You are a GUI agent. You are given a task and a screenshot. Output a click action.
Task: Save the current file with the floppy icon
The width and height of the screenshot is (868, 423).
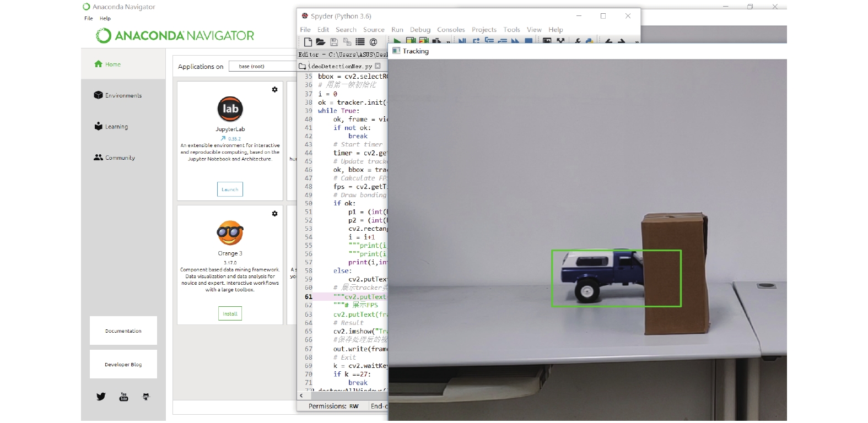point(334,42)
